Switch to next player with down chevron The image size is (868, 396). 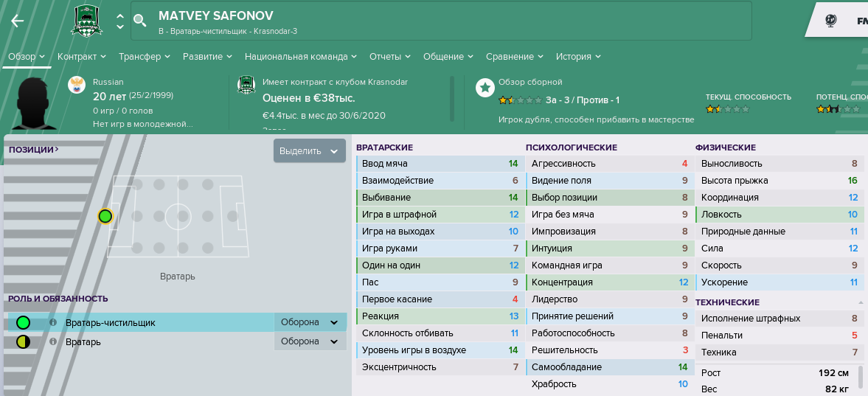(x=120, y=26)
